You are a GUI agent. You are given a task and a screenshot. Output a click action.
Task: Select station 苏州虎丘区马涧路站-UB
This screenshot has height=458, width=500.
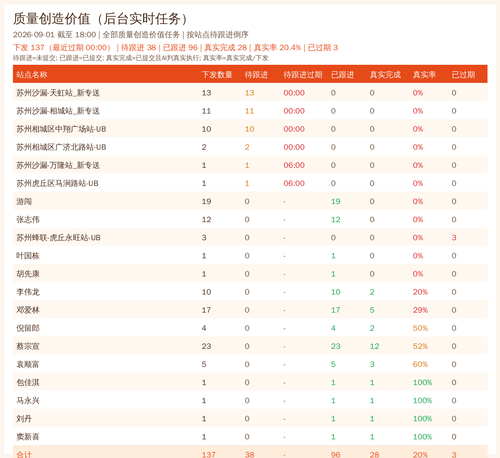57,183
